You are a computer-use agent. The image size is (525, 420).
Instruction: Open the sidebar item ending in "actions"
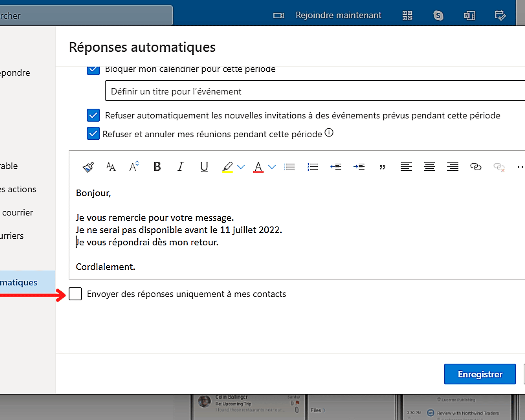pos(18,189)
